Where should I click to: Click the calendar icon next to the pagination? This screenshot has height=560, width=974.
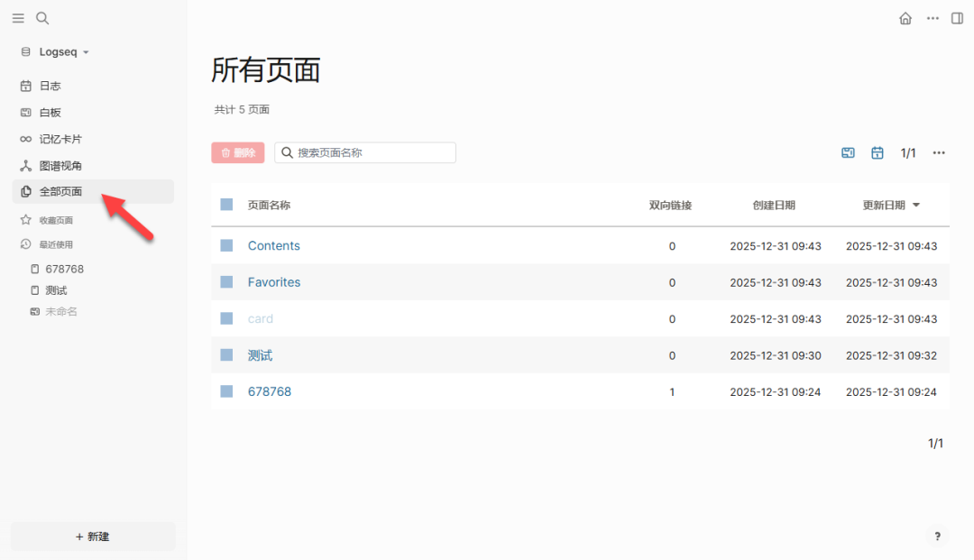877,152
